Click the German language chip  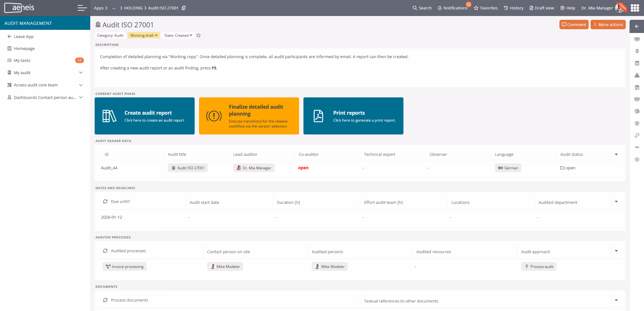pos(508,168)
